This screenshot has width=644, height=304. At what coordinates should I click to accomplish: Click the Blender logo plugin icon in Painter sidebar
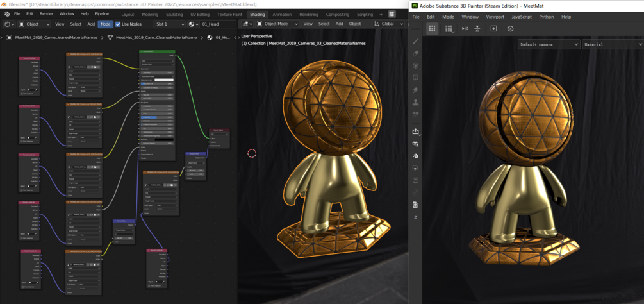415,156
